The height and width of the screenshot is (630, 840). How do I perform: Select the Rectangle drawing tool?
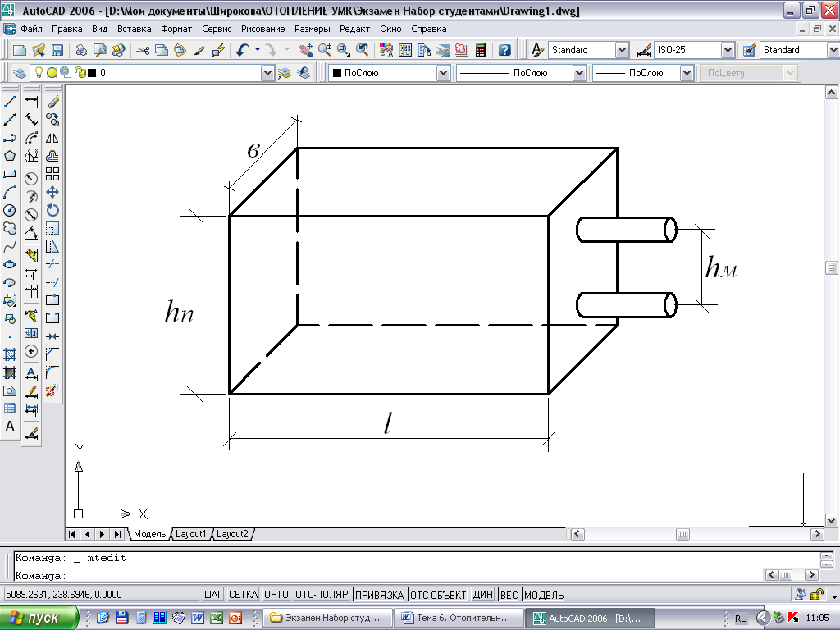coord(10,174)
